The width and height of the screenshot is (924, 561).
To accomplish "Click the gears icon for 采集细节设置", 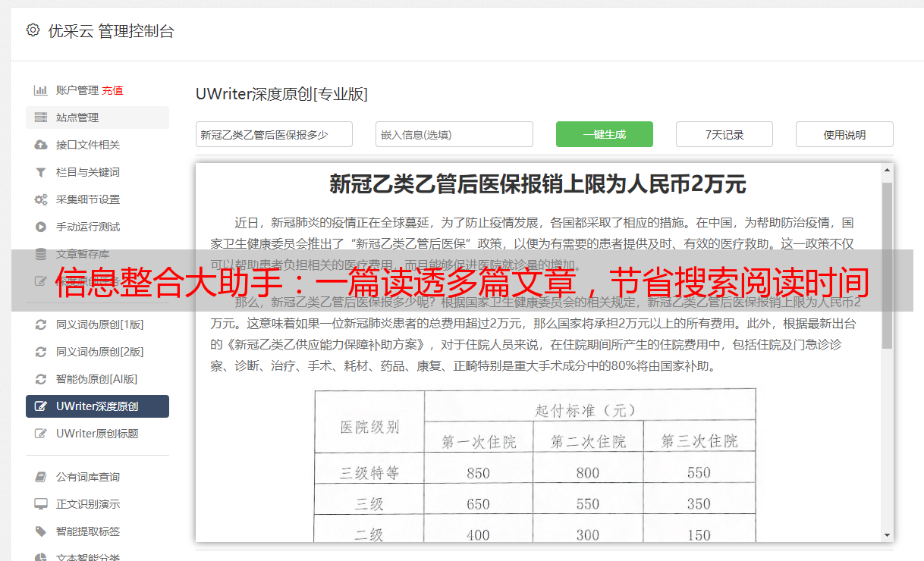I will click(41, 199).
